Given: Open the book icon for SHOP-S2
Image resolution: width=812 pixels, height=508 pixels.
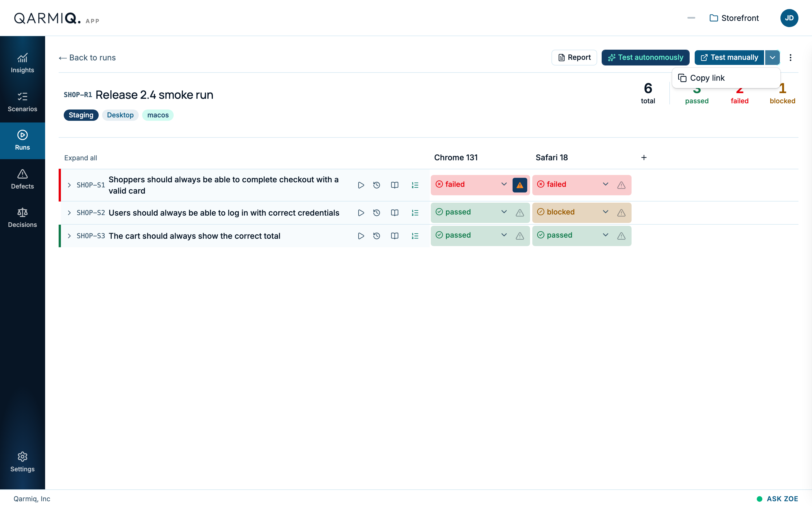Looking at the screenshot, I should pos(395,213).
